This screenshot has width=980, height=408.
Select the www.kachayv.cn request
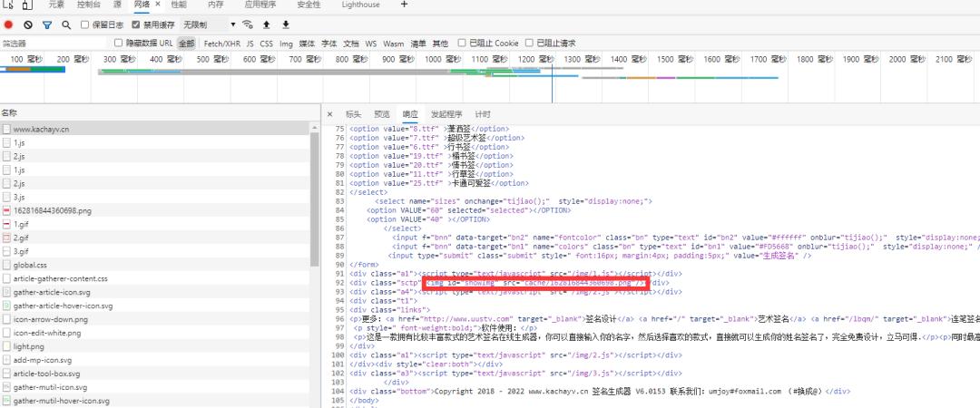pyautogui.click(x=155, y=129)
